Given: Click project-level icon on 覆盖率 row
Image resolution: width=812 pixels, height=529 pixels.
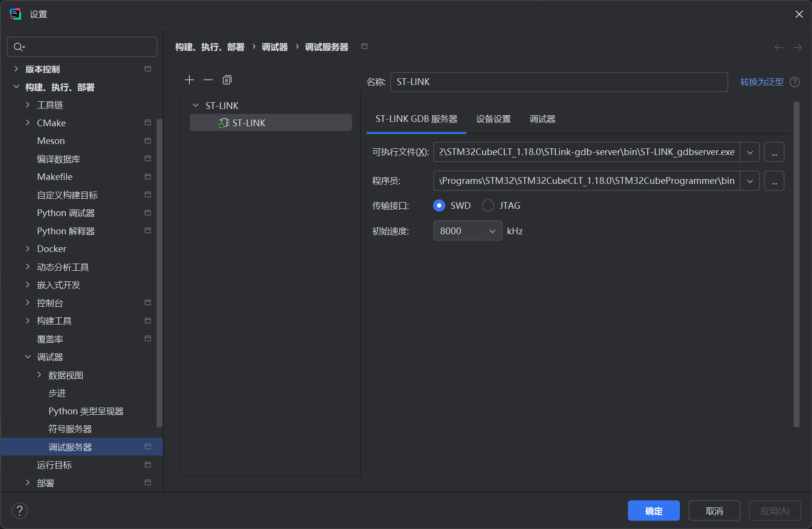Looking at the screenshot, I should [148, 338].
